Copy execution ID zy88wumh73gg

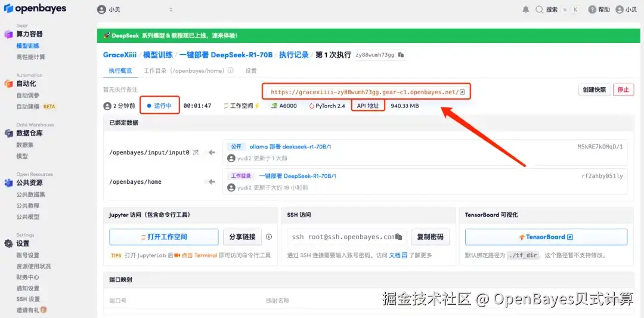coord(401,55)
